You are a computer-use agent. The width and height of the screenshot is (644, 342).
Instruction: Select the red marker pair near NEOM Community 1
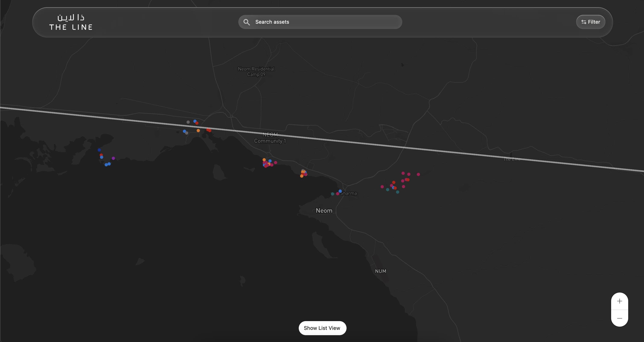coord(209,130)
